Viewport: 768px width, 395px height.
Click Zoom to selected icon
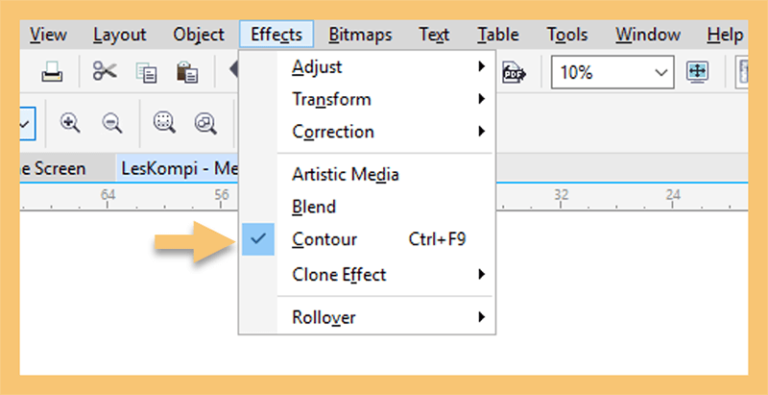(x=164, y=123)
